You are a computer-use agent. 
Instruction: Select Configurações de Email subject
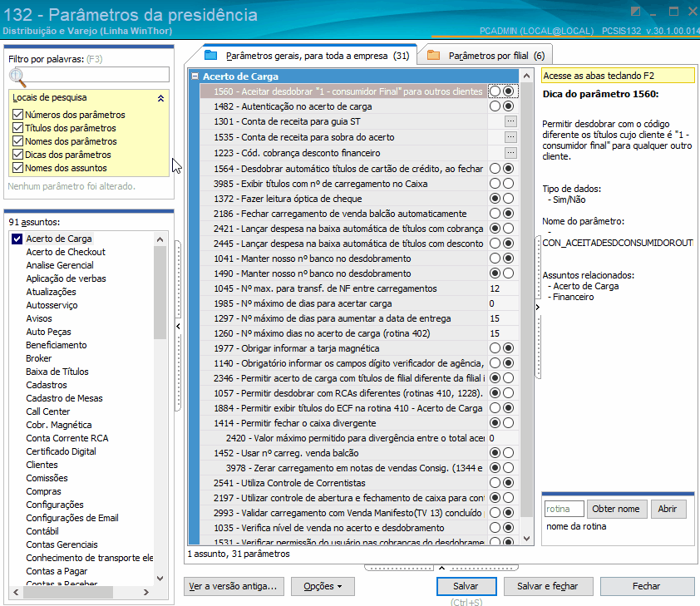(x=72, y=518)
